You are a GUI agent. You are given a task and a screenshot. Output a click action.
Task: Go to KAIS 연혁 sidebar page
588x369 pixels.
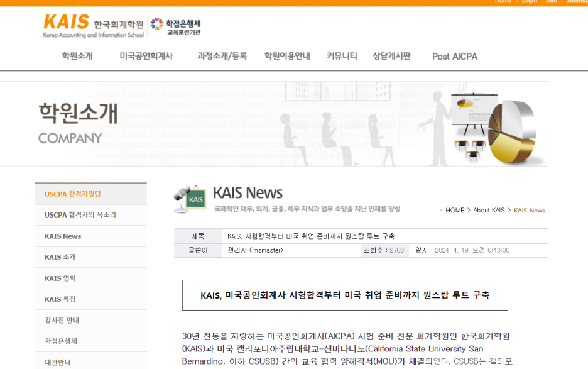(x=91, y=278)
